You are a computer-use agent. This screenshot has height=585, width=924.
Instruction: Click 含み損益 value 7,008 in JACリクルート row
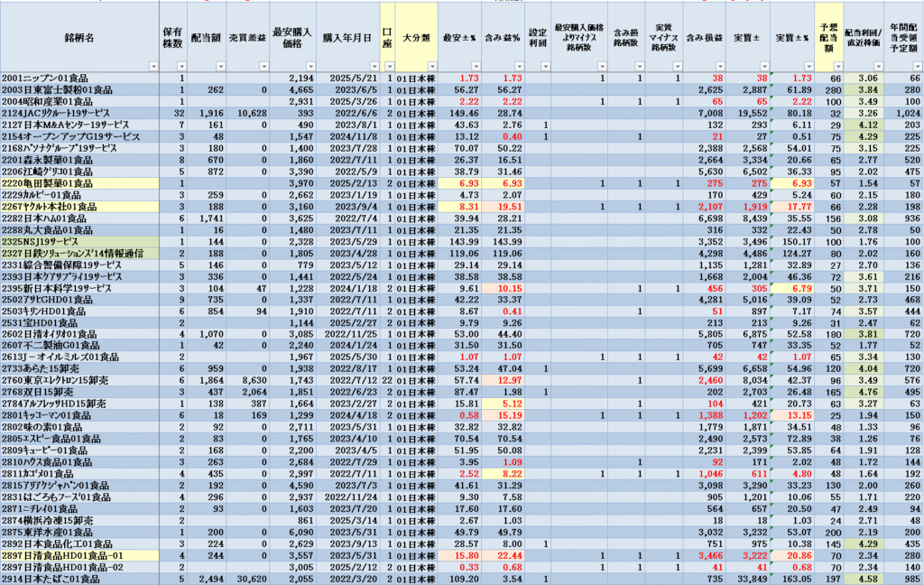[711, 113]
